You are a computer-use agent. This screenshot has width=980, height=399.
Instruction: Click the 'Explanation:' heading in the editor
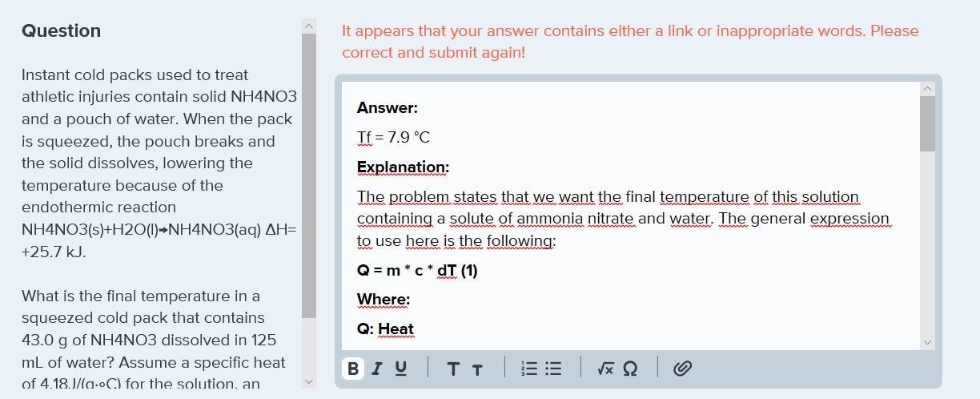click(x=403, y=167)
